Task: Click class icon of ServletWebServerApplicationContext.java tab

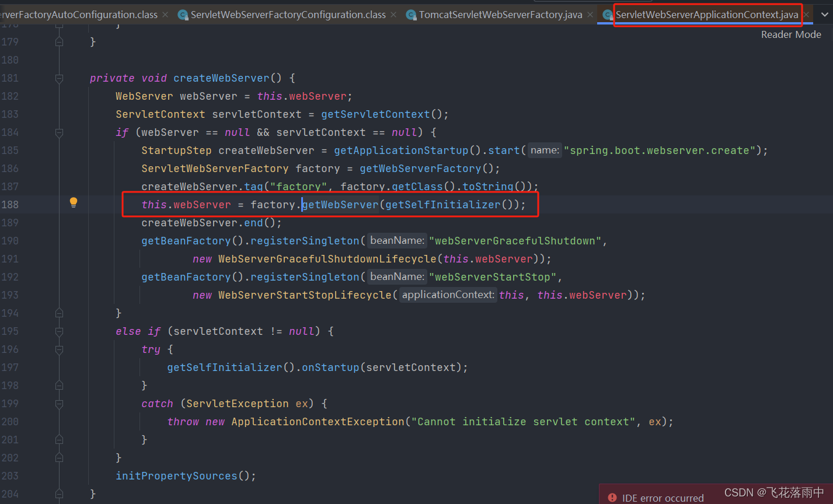Action: [608, 15]
